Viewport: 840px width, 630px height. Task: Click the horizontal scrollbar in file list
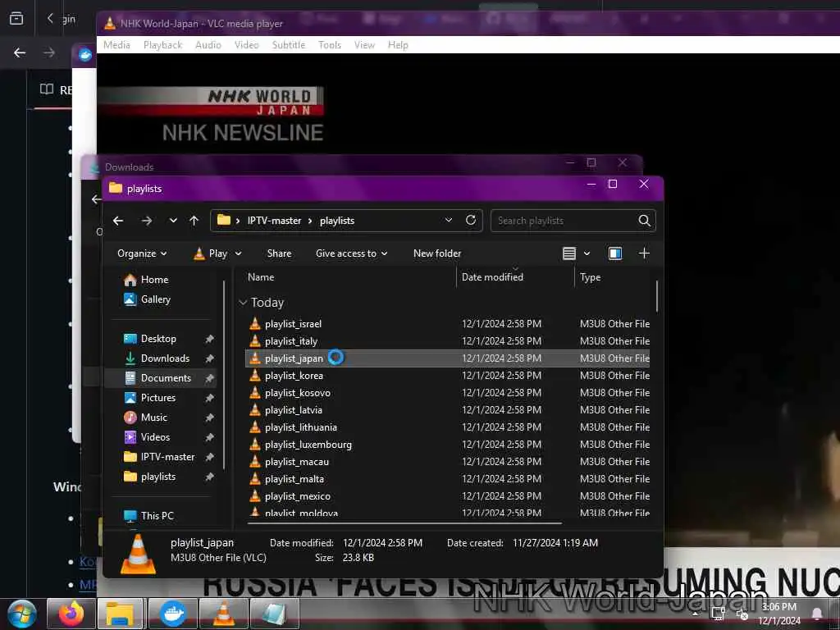(x=404, y=523)
